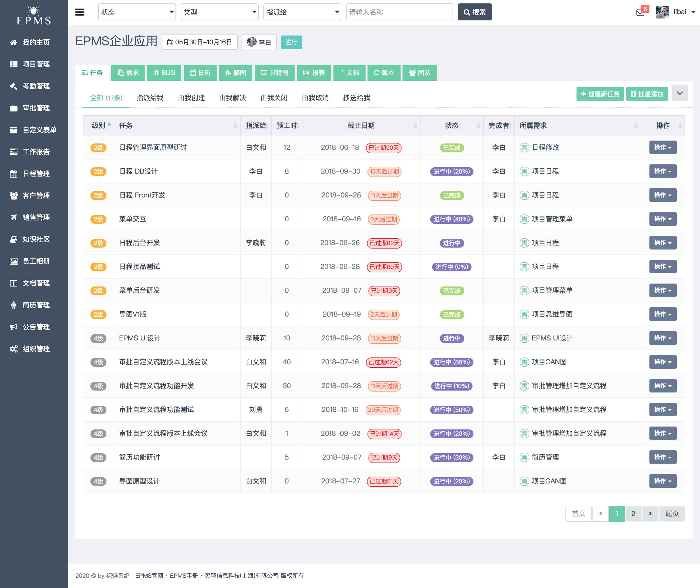Click the 尾页 pagination button
The image size is (700, 588).
(672, 514)
